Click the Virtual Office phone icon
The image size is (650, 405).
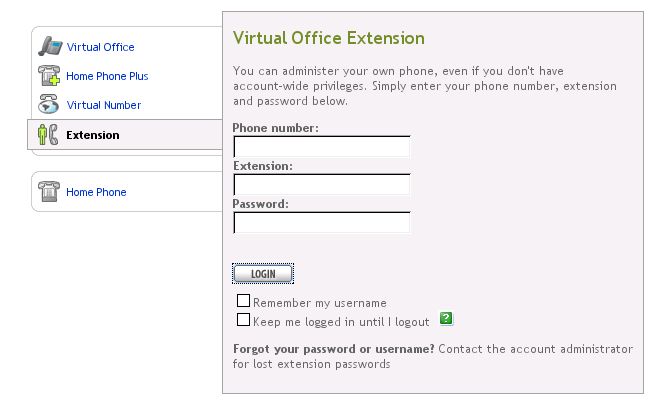[x=50, y=46]
